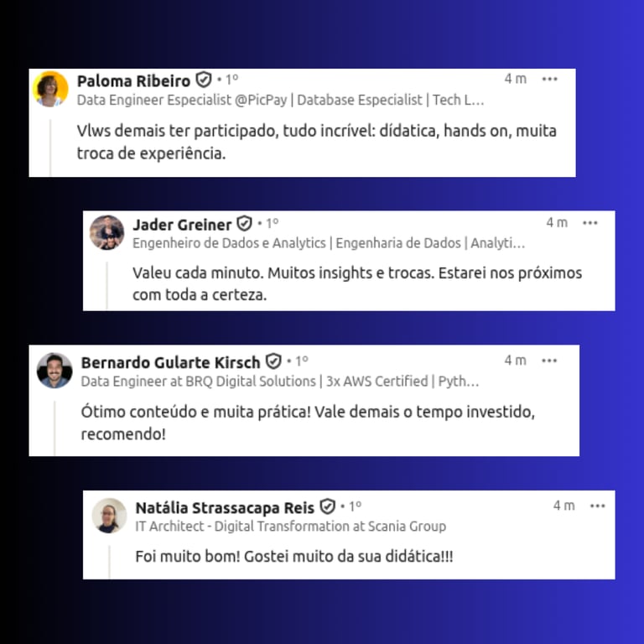Open Natália Strassacapa Reis's avatar
The width and height of the screenshot is (644, 644).
coord(109,516)
